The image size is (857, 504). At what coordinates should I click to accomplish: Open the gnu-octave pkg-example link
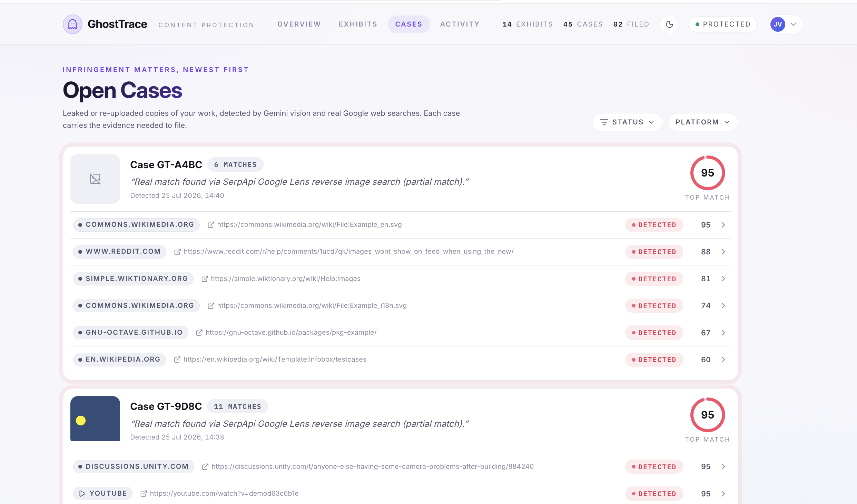pyautogui.click(x=291, y=332)
